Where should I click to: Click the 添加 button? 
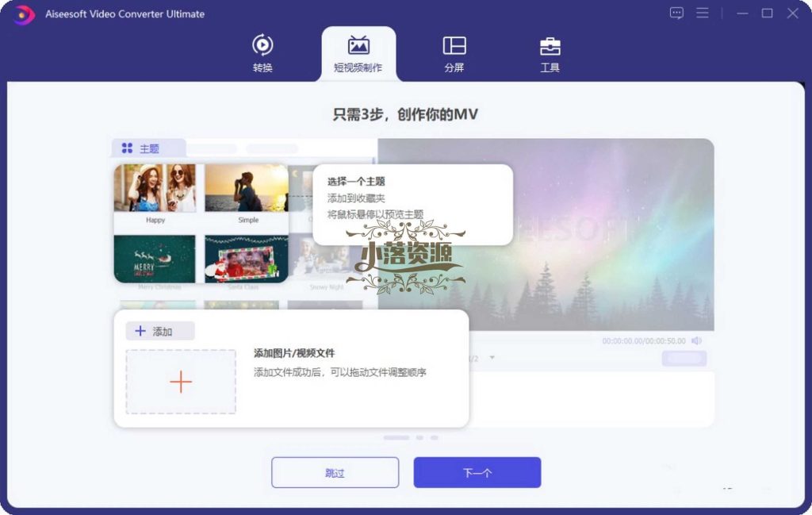coord(160,331)
